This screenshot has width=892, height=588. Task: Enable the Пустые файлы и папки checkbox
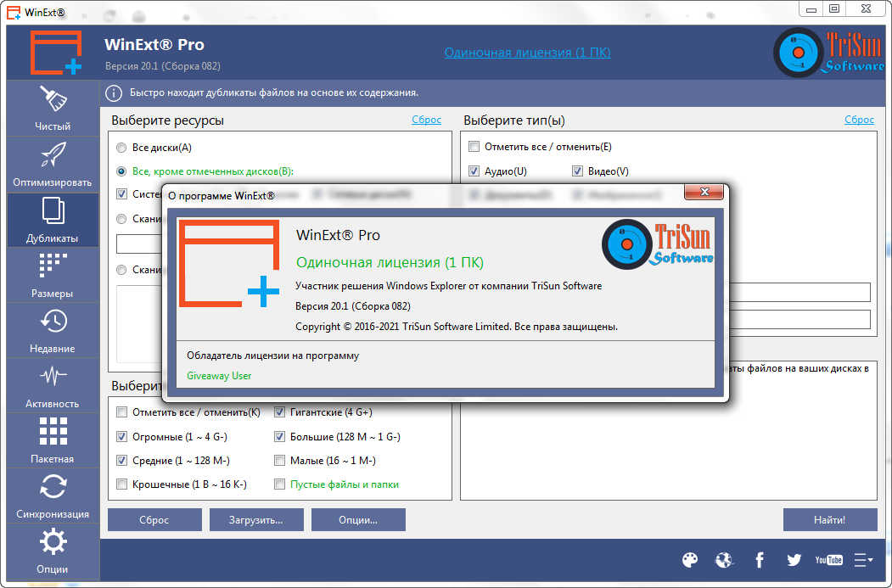pyautogui.click(x=279, y=484)
